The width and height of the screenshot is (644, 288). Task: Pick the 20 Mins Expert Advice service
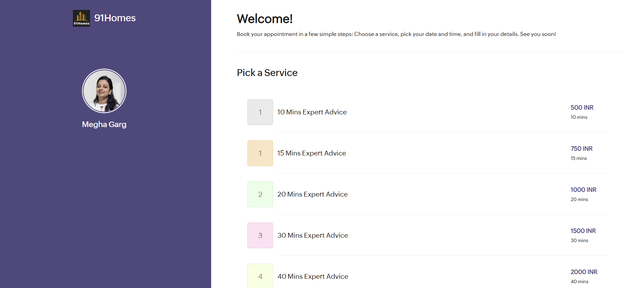coord(312,194)
